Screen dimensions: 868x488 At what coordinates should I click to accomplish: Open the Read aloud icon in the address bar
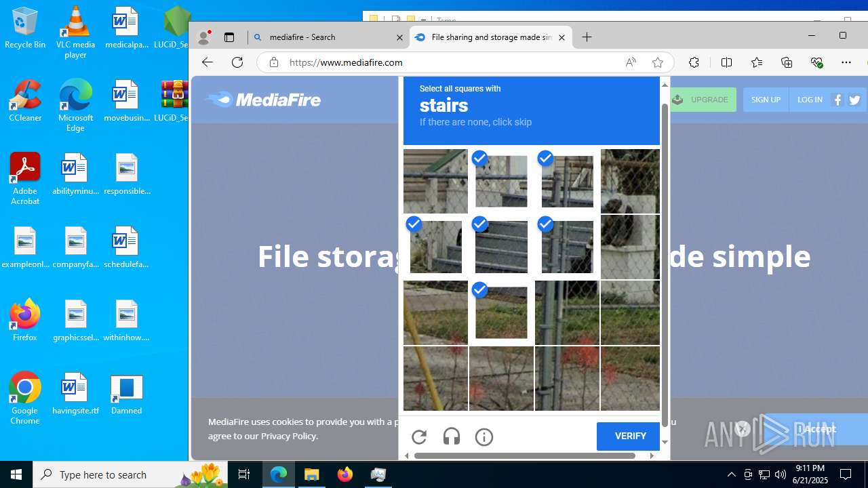pos(631,62)
